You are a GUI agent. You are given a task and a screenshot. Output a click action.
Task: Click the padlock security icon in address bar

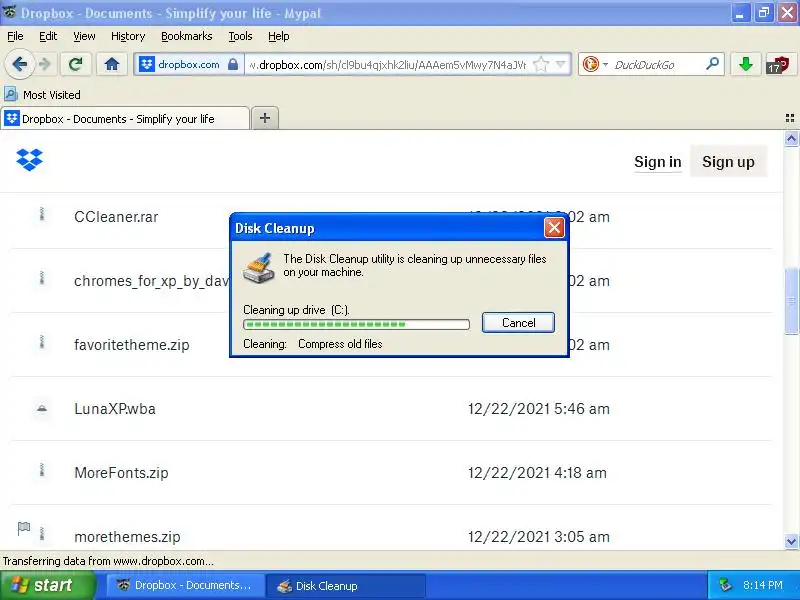pos(233,64)
